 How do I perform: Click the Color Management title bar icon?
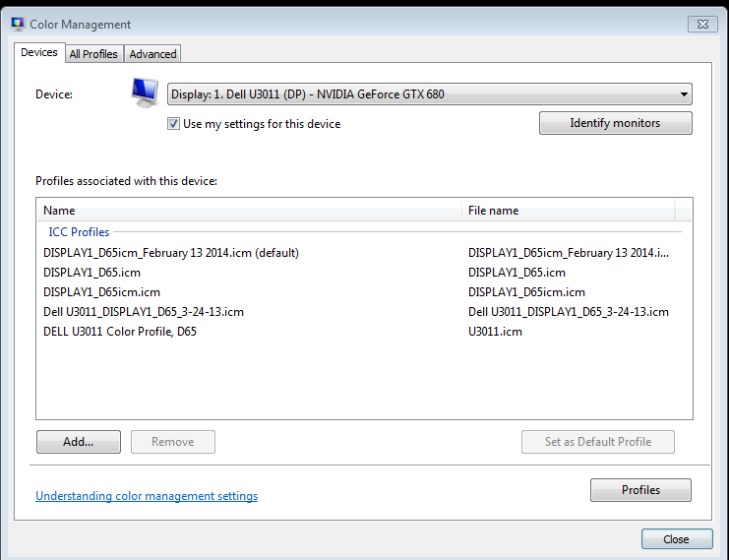17,24
